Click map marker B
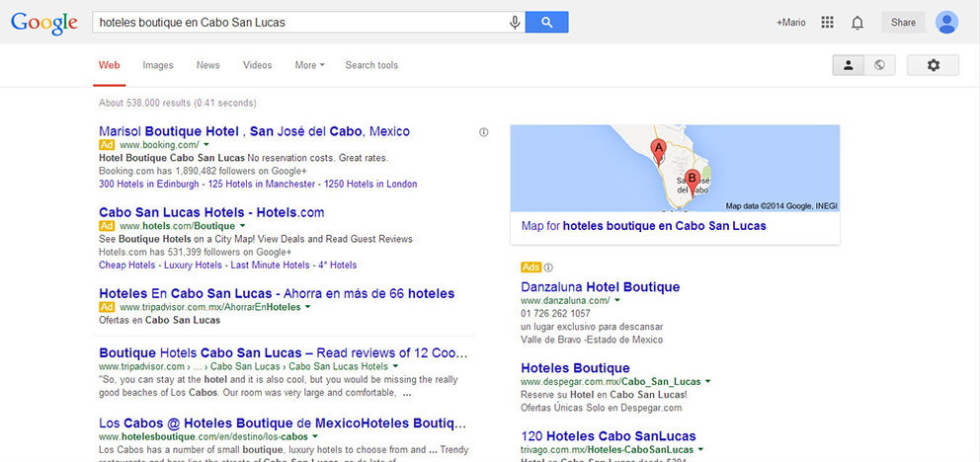Screen dimensions: 980x462 [692, 182]
